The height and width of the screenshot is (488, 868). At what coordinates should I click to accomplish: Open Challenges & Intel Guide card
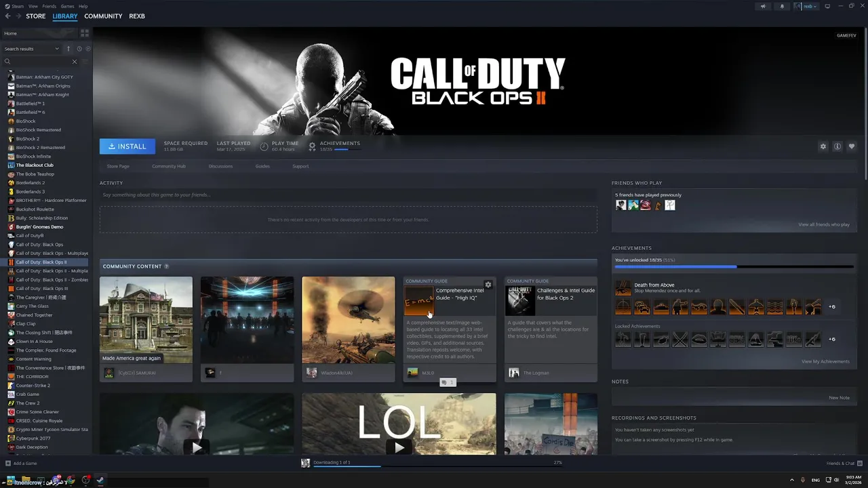pos(551,329)
